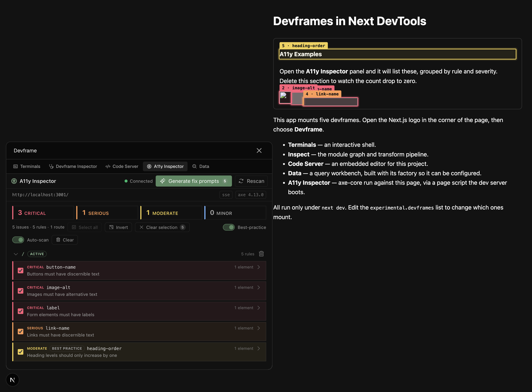
Task: Click the Devframe panel title
Action: (25, 151)
